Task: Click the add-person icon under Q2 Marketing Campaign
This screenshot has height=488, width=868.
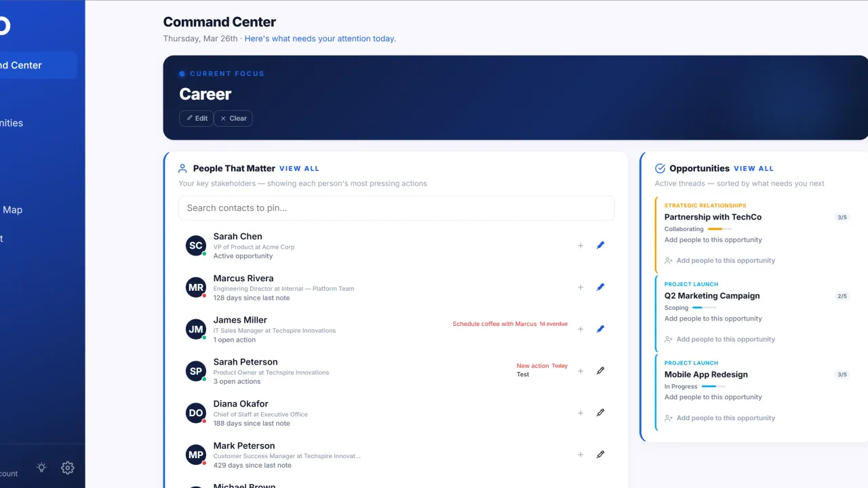Action: pyautogui.click(x=669, y=340)
